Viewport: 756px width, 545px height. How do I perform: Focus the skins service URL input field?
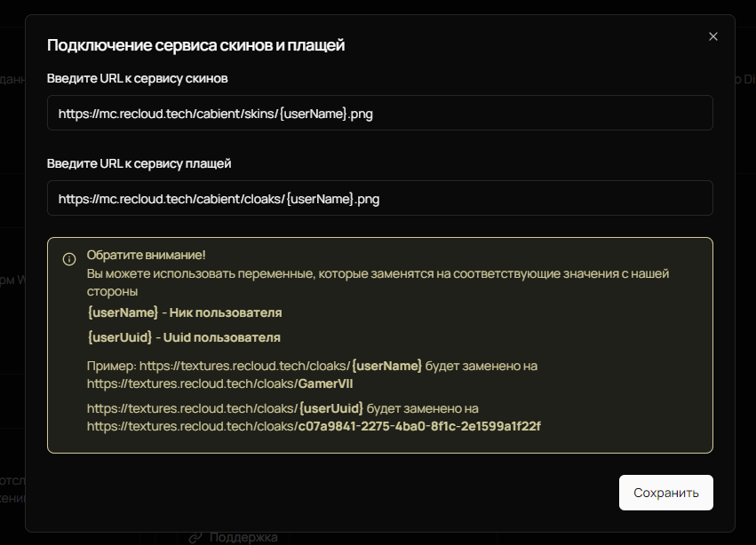379,114
